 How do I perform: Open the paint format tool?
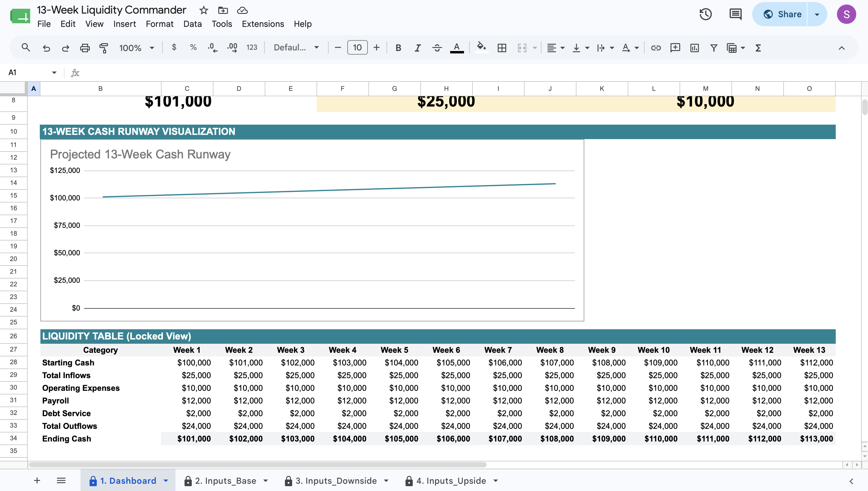104,48
